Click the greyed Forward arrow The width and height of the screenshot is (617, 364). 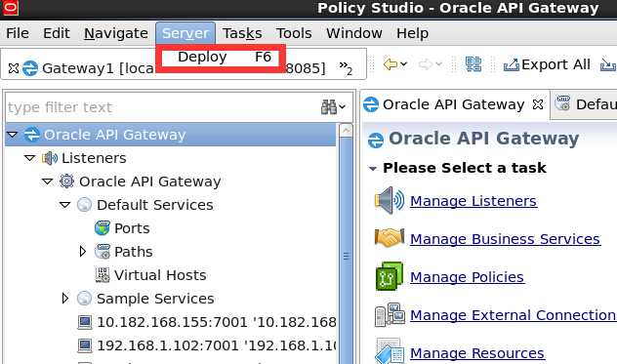[x=425, y=64]
